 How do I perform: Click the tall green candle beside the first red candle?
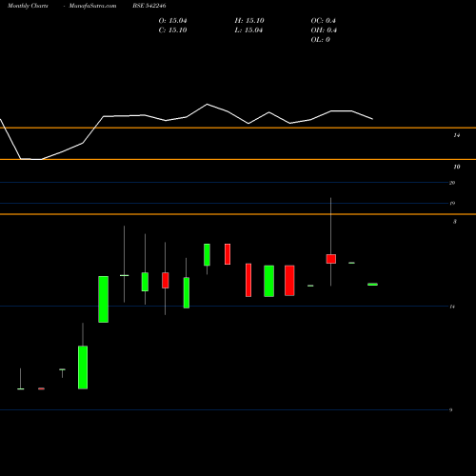pyautogui.click(x=83, y=367)
